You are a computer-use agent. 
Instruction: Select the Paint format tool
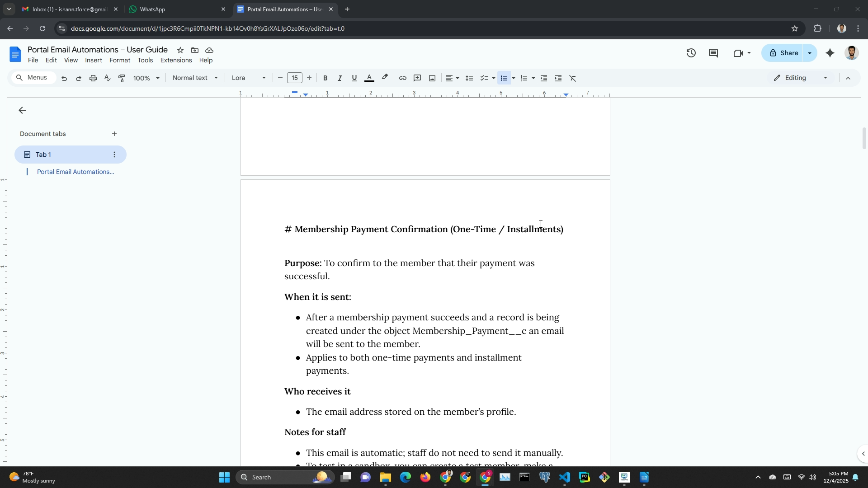122,78
